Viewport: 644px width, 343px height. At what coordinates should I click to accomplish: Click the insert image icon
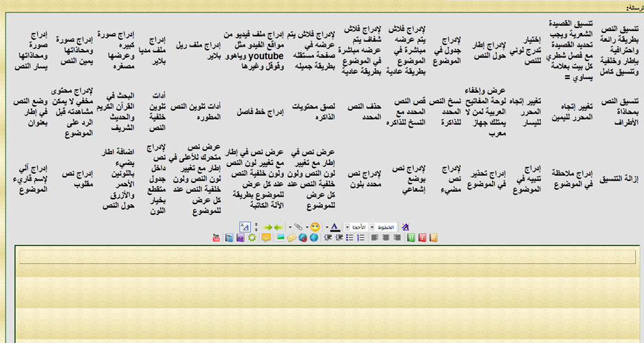pos(280,238)
